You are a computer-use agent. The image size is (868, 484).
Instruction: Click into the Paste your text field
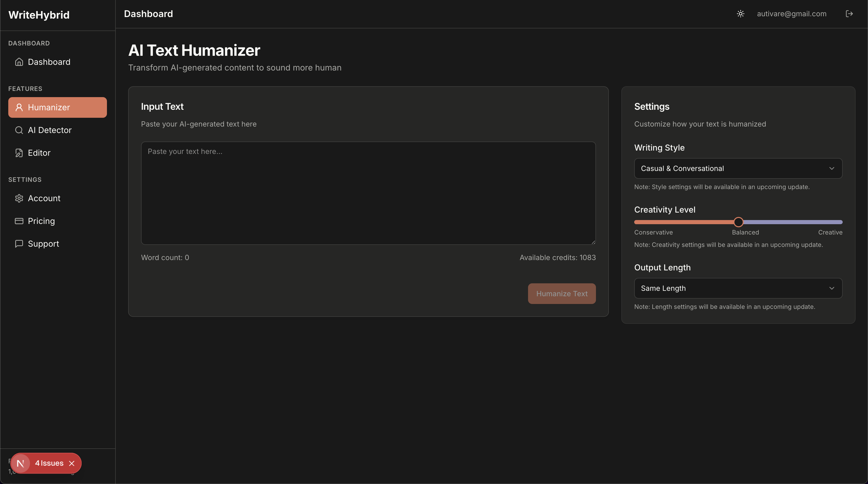coord(368,193)
